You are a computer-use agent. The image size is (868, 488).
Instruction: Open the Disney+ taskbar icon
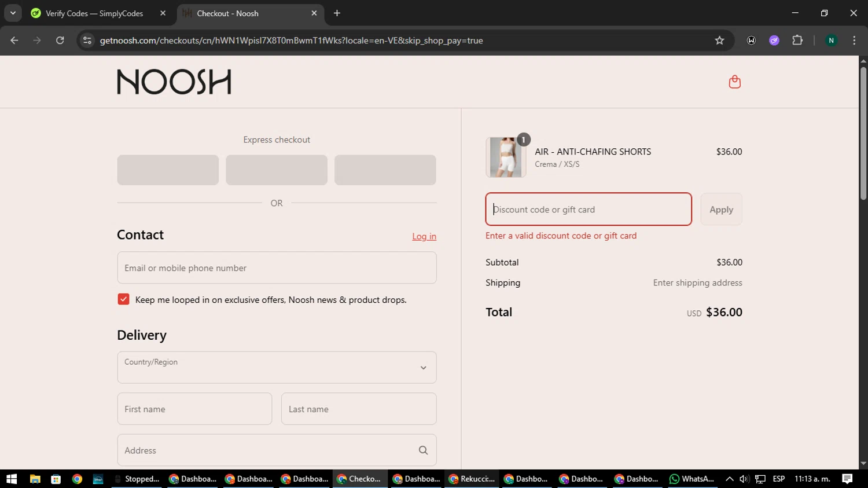click(x=98, y=479)
